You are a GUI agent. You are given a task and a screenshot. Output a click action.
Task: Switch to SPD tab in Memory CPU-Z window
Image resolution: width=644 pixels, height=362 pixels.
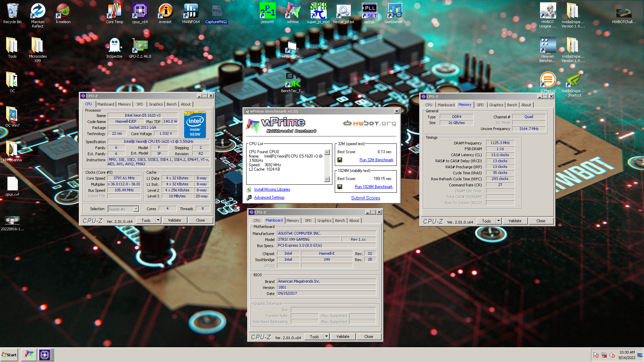(480, 105)
